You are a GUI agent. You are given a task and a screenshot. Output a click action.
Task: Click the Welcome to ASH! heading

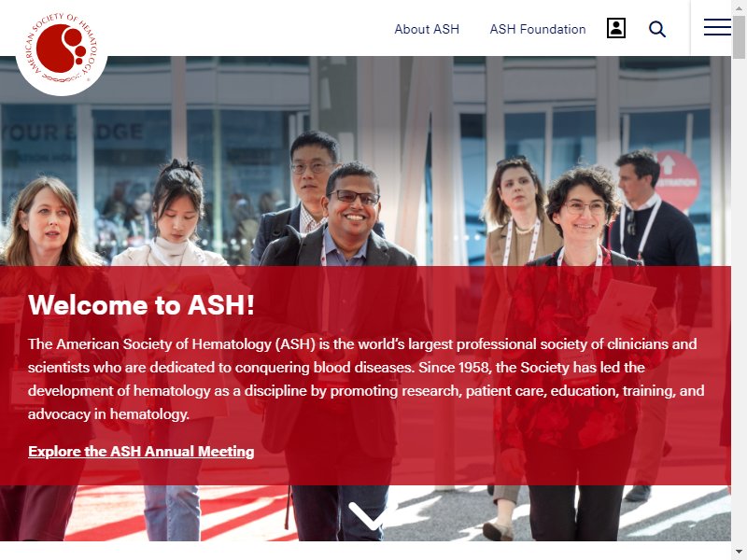[x=141, y=305]
